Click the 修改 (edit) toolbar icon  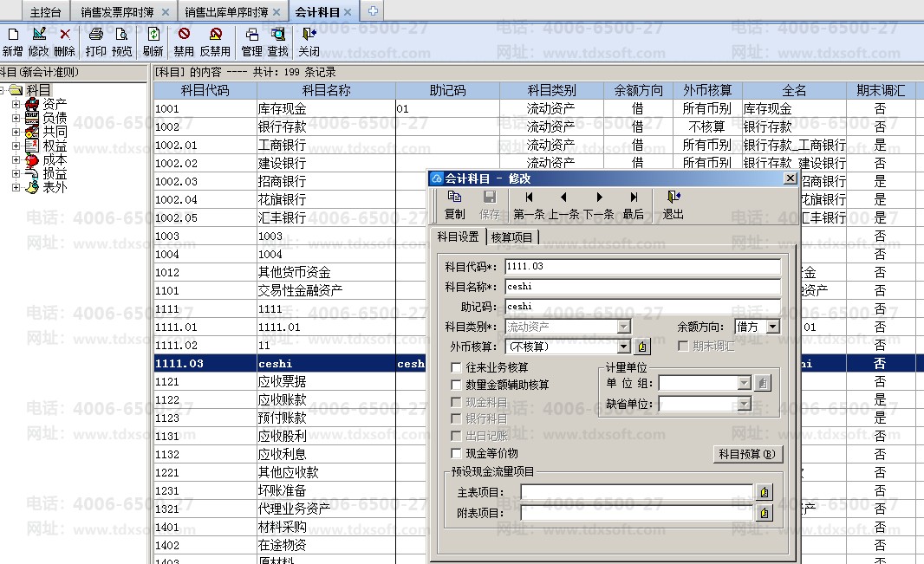(x=39, y=42)
